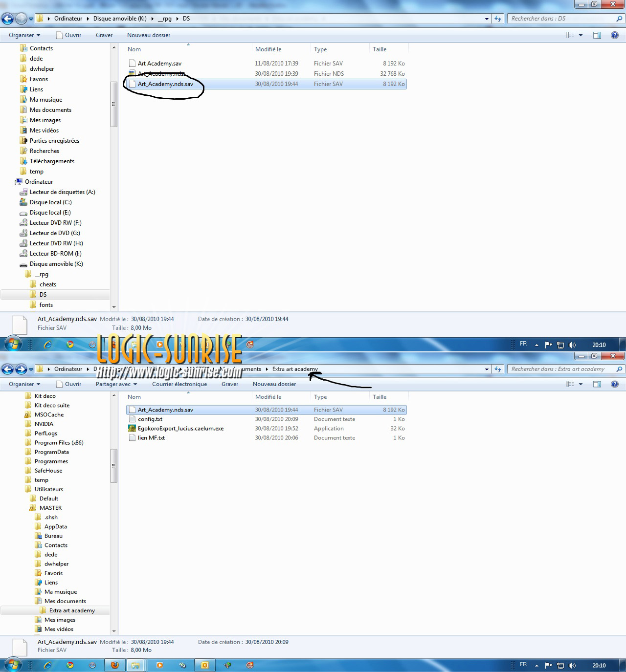Screen dimensions: 626x672
Task: Click the Forward arrow in the Extra art academy window
Action: point(21,369)
